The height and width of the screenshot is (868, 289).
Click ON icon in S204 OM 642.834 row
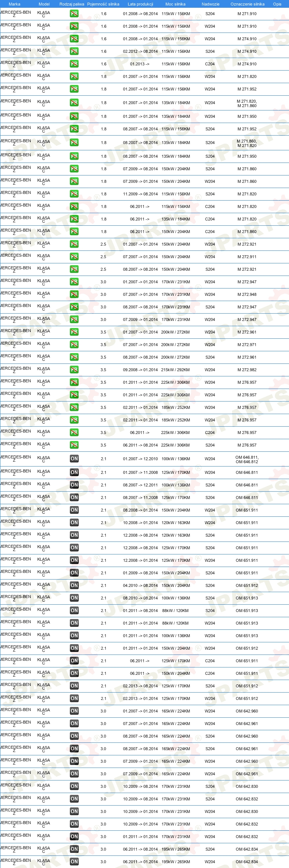pyautogui.click(x=74, y=849)
